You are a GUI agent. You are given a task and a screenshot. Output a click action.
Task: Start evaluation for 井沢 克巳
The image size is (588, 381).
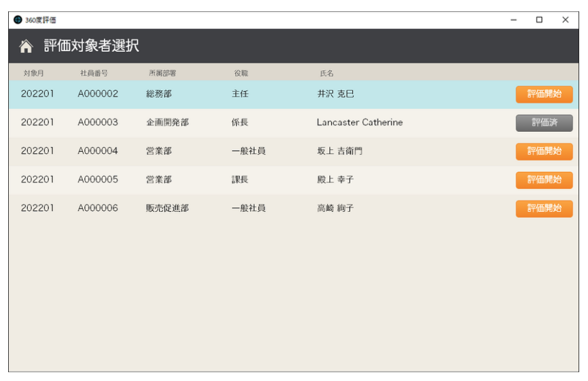pyautogui.click(x=544, y=95)
